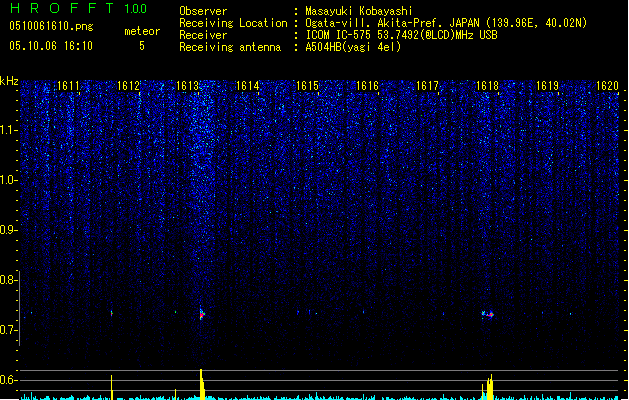Click the 1611 time marker
629x400 pixels.
click(x=68, y=86)
